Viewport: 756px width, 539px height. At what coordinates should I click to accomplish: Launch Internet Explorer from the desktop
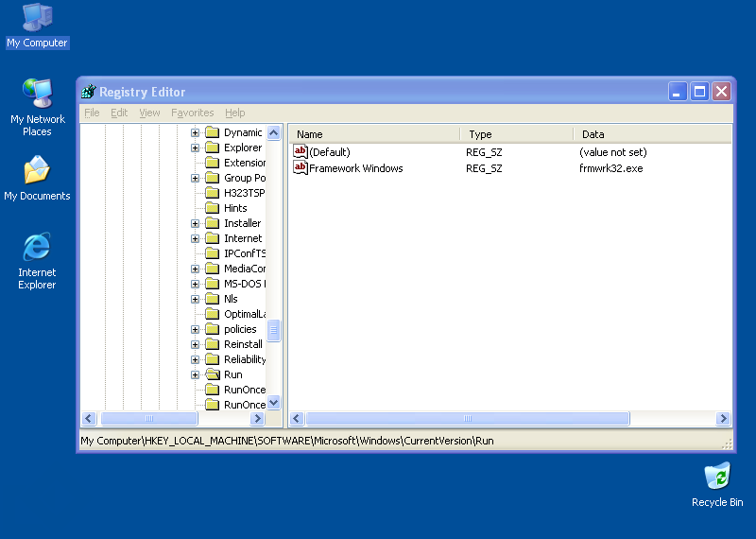[x=37, y=248]
